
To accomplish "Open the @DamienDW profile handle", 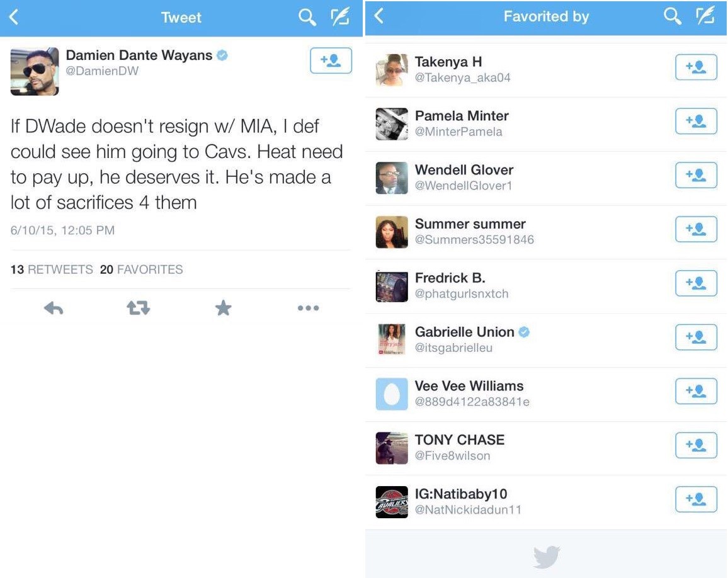I will (102, 71).
